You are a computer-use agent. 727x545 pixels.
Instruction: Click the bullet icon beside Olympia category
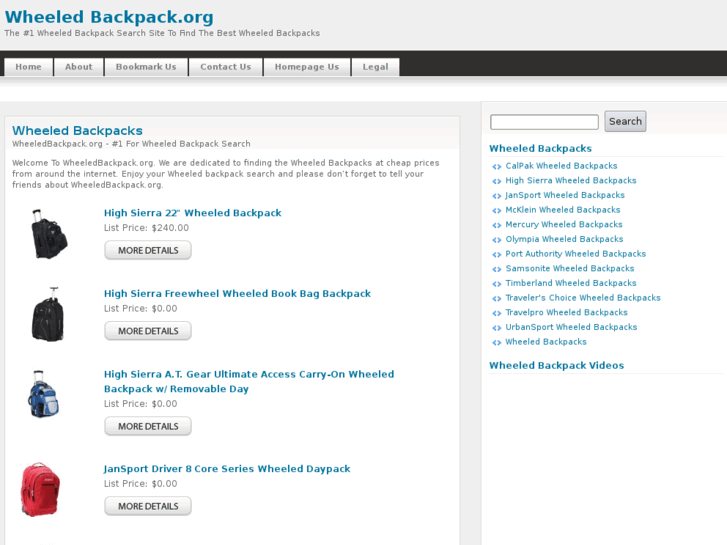click(497, 240)
